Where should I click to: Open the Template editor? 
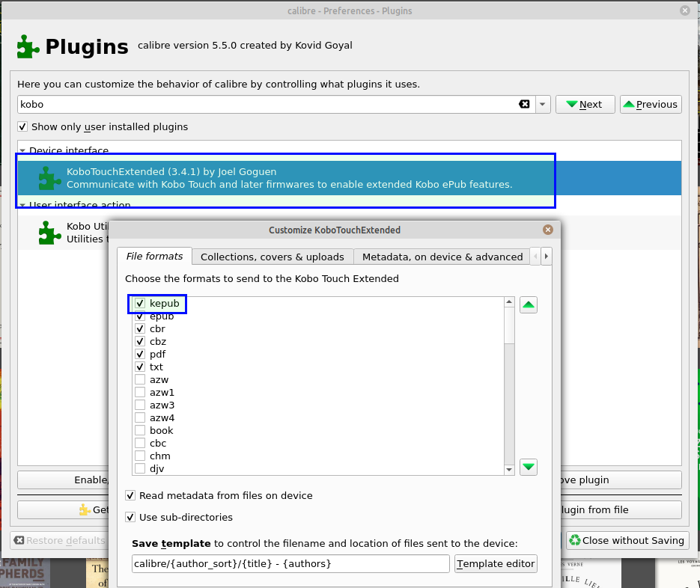[496, 564]
